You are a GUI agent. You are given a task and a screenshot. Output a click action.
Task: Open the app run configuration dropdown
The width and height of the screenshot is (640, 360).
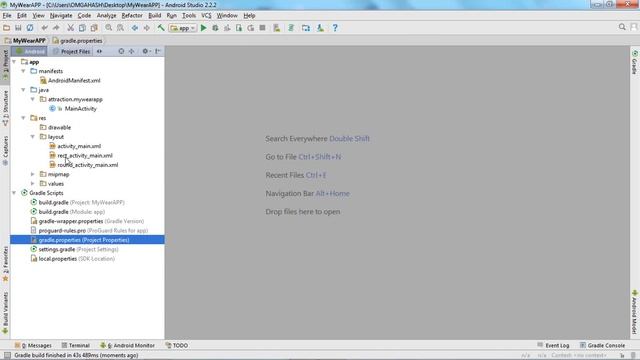[x=183, y=28]
